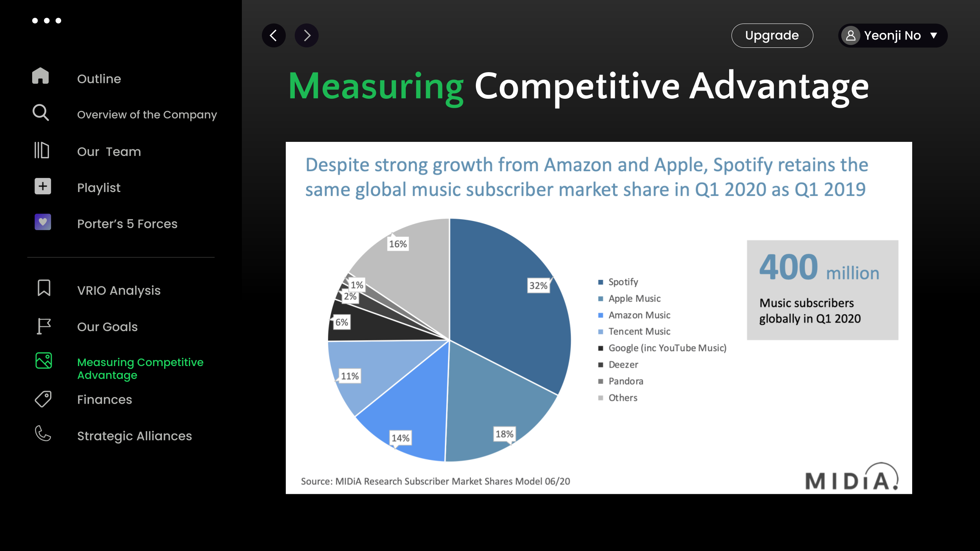This screenshot has height=551, width=980.
Task: Open Strategic Alliances section
Action: (x=134, y=436)
